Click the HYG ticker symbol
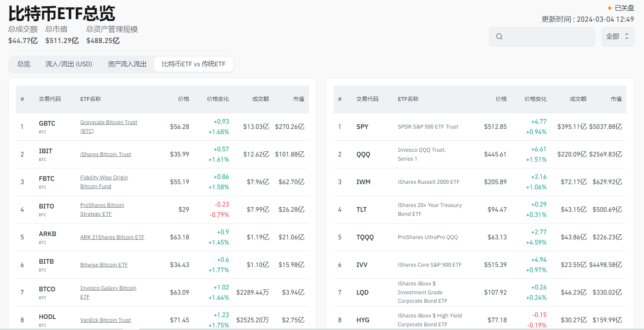Screen dimensions: 644x330 tap(363, 320)
